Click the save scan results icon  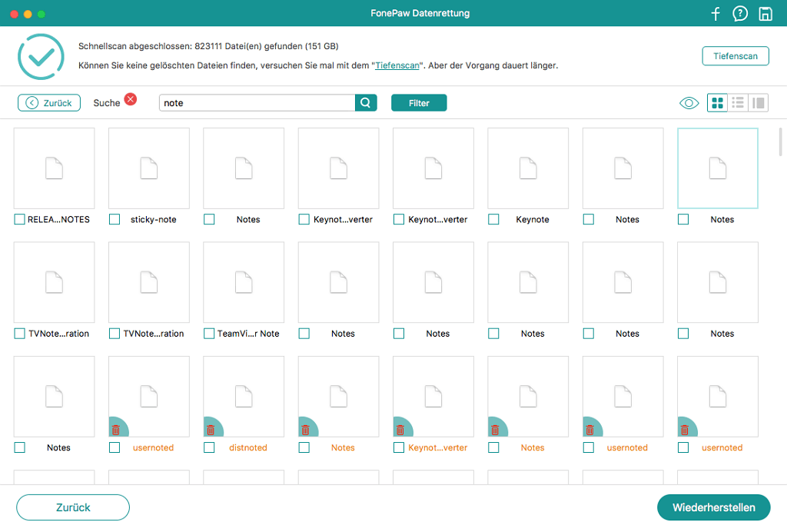point(765,14)
